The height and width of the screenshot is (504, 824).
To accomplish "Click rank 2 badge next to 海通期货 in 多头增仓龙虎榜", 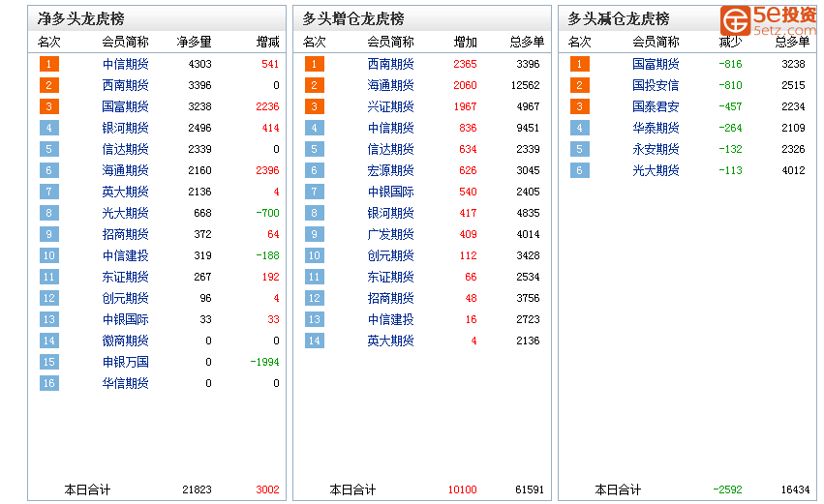I will tap(315, 85).
